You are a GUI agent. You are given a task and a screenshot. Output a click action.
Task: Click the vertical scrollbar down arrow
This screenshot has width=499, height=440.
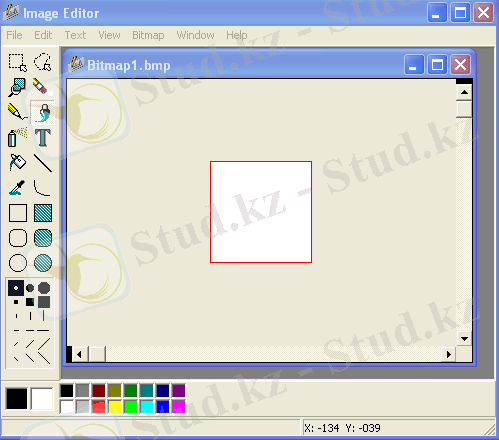(464, 339)
